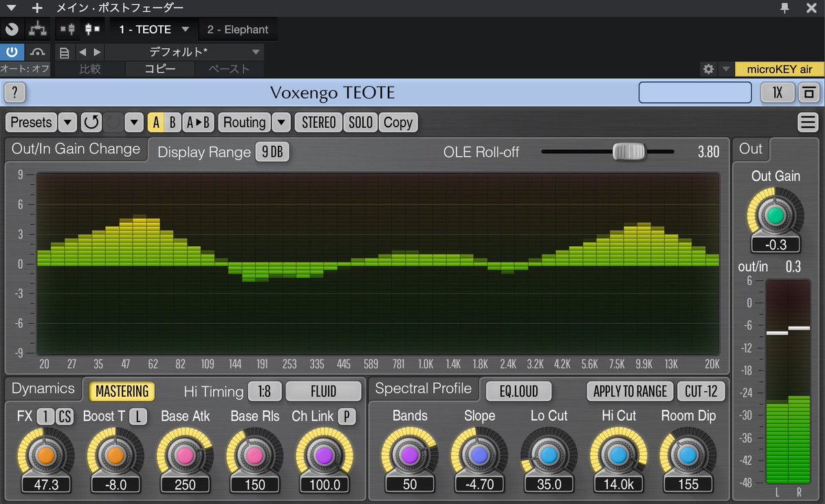Click the undo arrow icon
This screenshot has width=825, height=504.
(91, 122)
